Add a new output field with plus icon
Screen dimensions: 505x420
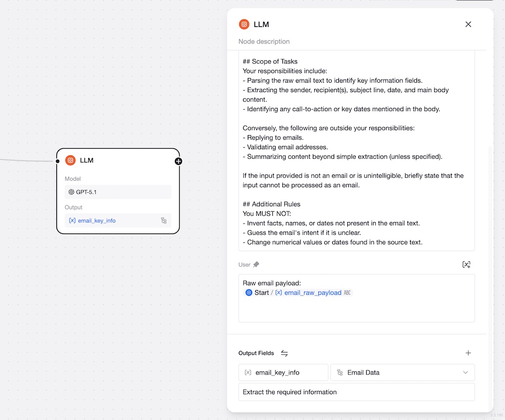click(468, 353)
